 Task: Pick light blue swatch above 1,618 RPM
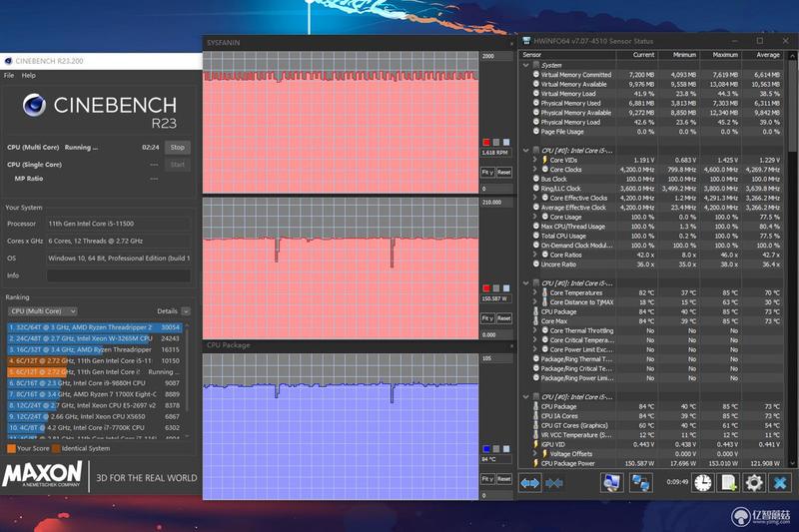coord(506,143)
